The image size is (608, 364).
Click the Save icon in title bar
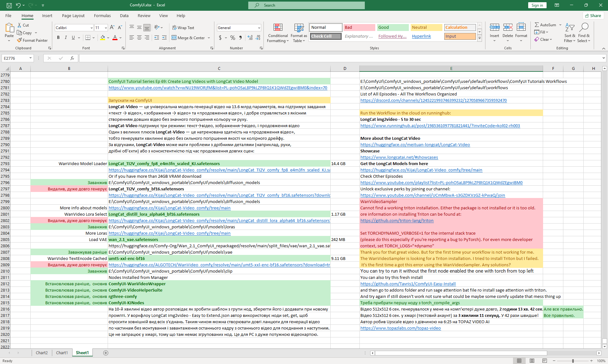coord(9,5)
